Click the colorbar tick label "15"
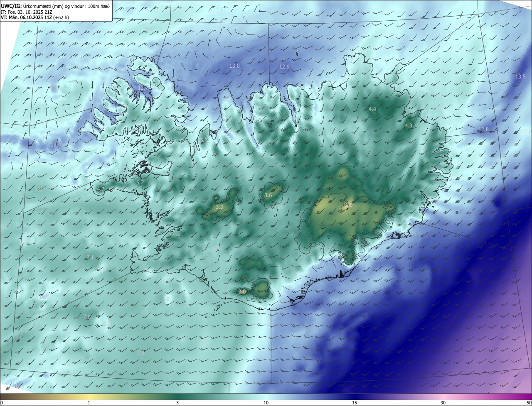The height and width of the screenshot is (406, 532). [355, 403]
